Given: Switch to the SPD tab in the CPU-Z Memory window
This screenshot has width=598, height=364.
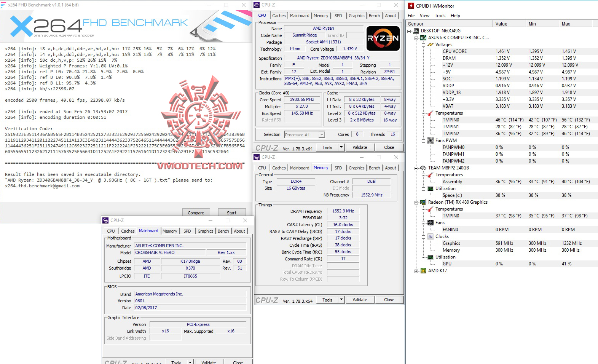Looking at the screenshot, I should pyautogui.click(x=338, y=168).
